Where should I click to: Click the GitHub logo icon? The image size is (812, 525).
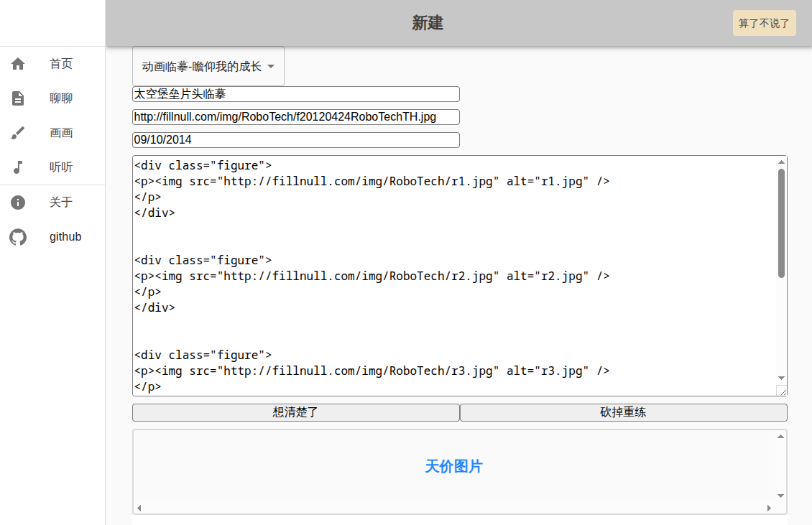click(x=18, y=237)
